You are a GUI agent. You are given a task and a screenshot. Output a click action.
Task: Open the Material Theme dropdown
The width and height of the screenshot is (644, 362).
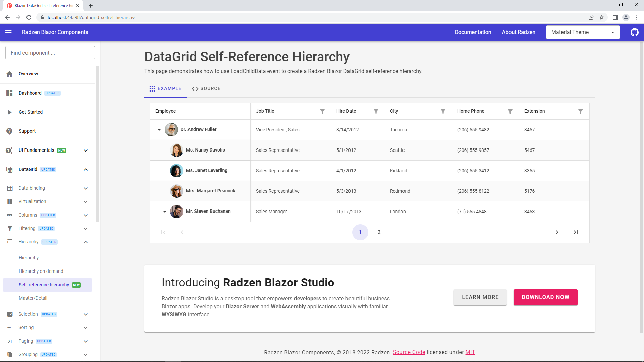[583, 32]
